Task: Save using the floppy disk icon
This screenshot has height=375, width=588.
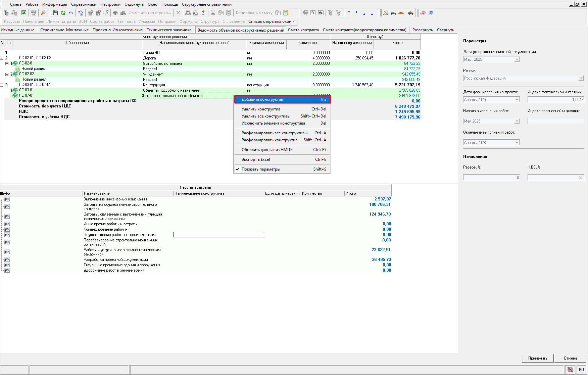Action: 55,13
